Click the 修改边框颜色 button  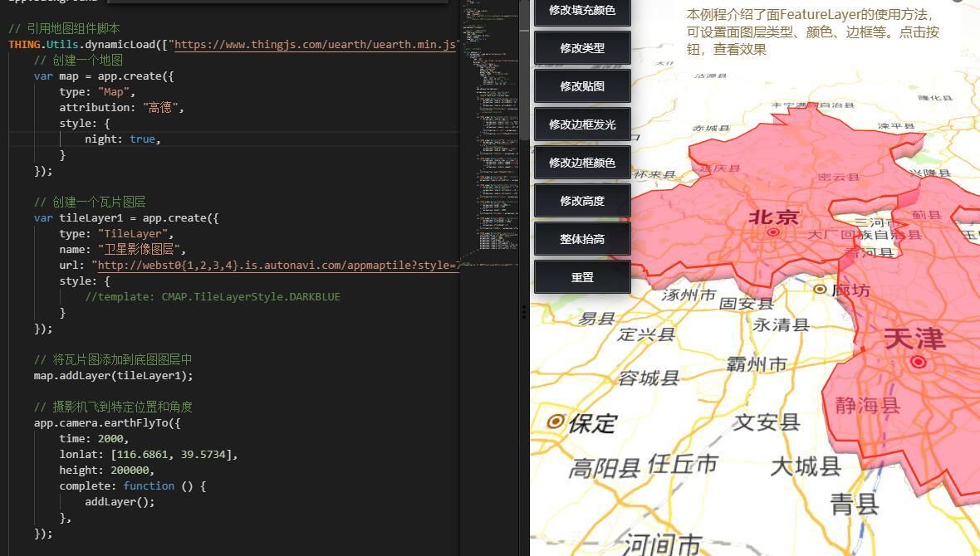click(x=582, y=163)
